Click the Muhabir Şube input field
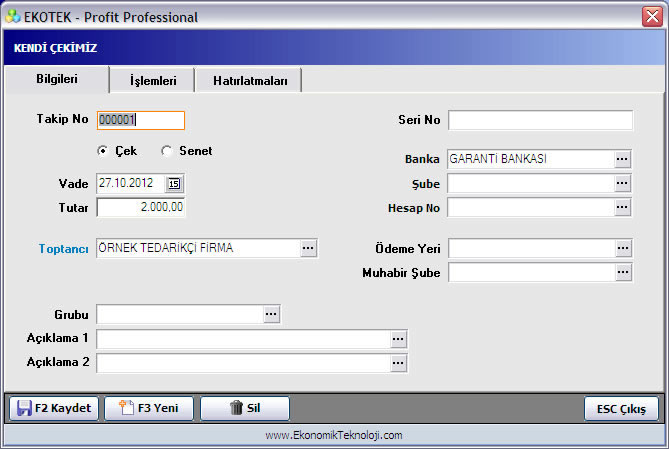Image resolution: width=669 pixels, height=449 pixels. point(532,272)
